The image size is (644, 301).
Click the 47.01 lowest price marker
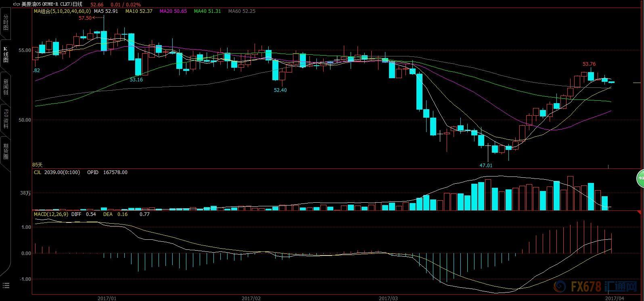click(486, 166)
